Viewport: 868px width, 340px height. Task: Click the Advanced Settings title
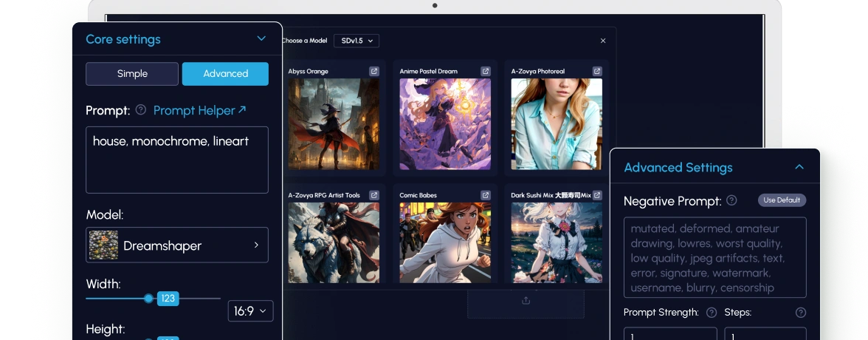tap(678, 168)
